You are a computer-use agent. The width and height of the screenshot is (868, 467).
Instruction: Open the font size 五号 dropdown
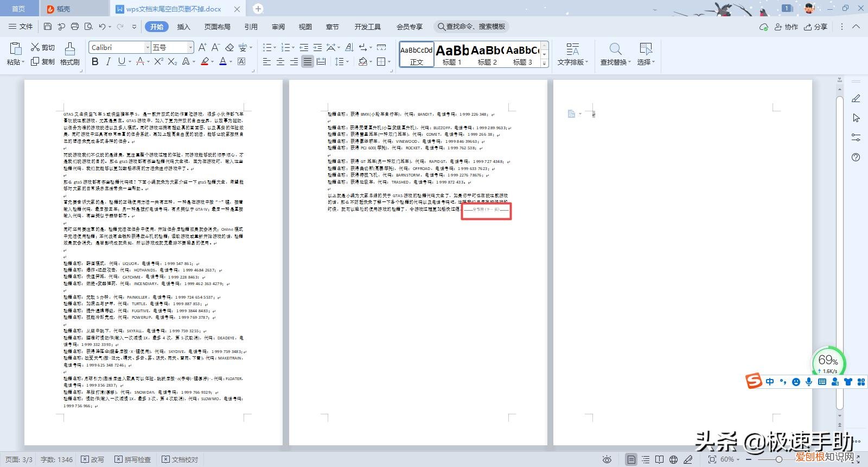coord(190,47)
